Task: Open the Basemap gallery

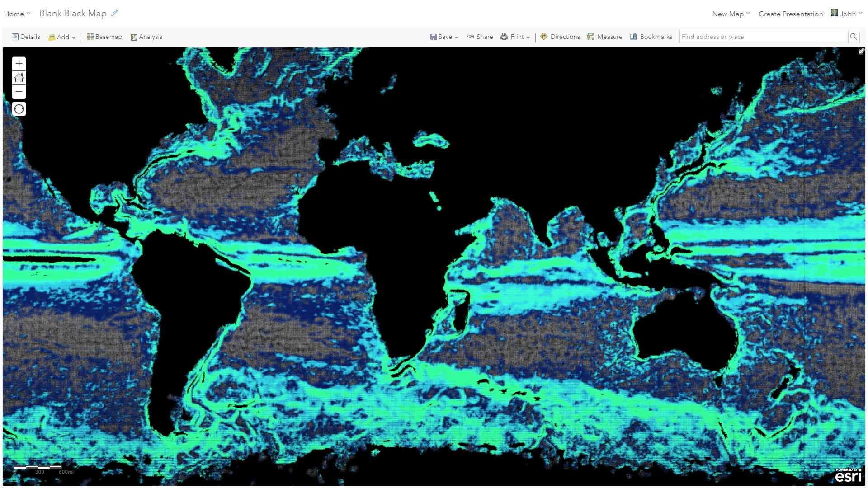Action: pos(104,37)
